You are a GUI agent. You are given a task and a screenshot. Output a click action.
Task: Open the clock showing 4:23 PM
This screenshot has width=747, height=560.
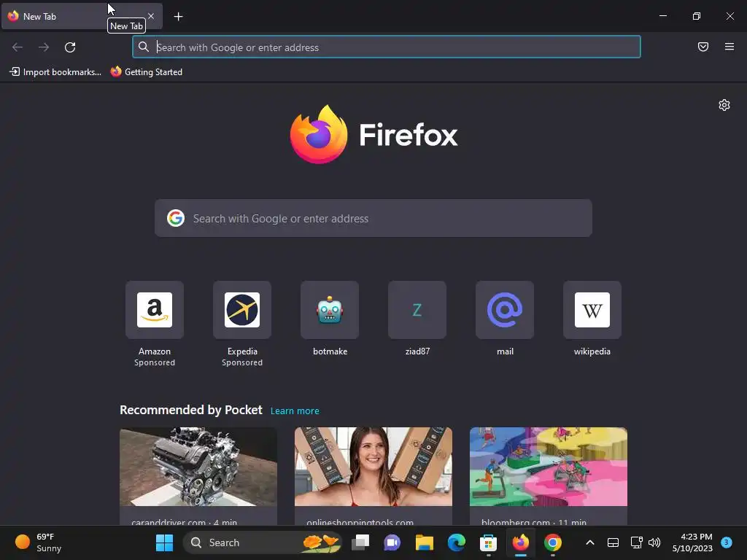pyautogui.click(x=692, y=542)
